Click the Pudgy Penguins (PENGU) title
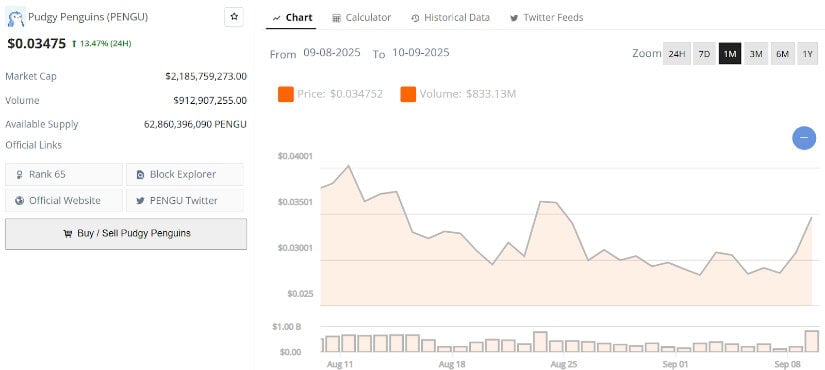Image resolution: width=825 pixels, height=370 pixels. tap(88, 17)
